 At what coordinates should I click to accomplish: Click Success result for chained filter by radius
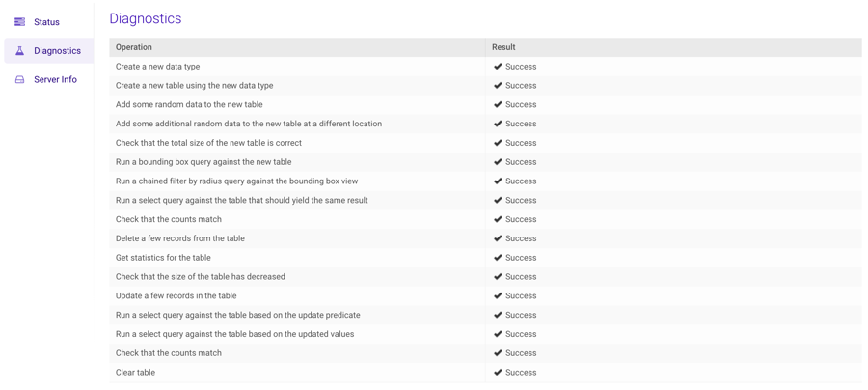click(x=521, y=181)
